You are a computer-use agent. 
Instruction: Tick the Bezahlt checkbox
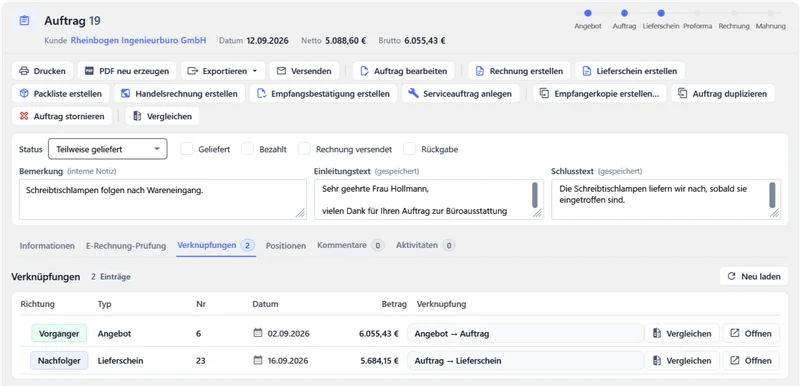coord(247,149)
